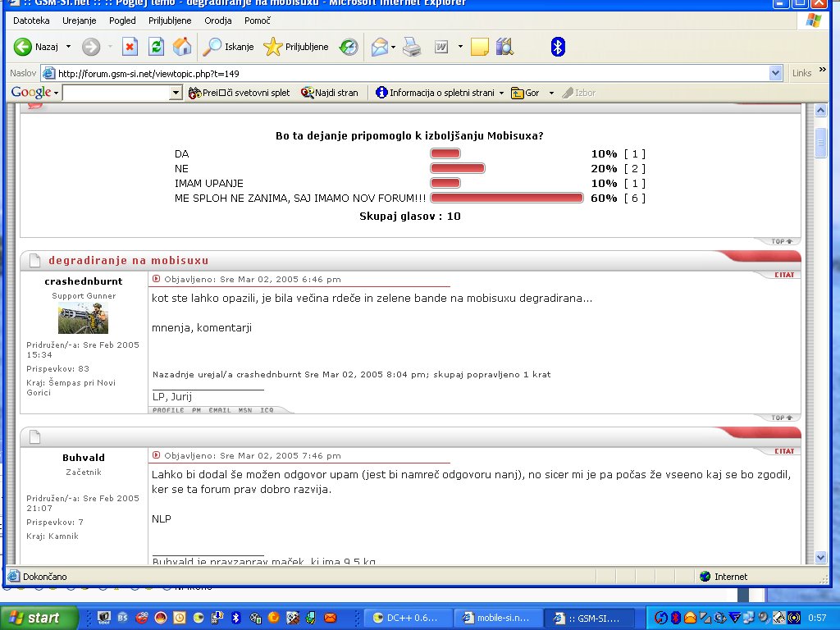Open the Iskanje search tool

click(229, 47)
